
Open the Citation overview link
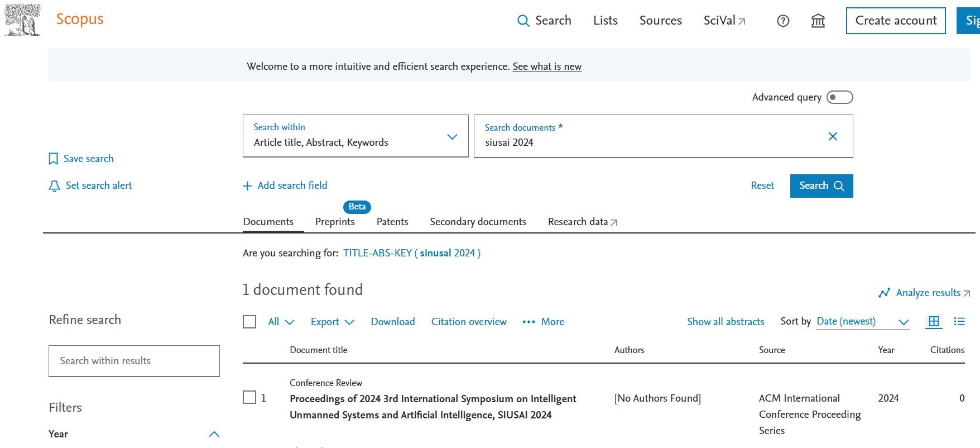point(469,322)
